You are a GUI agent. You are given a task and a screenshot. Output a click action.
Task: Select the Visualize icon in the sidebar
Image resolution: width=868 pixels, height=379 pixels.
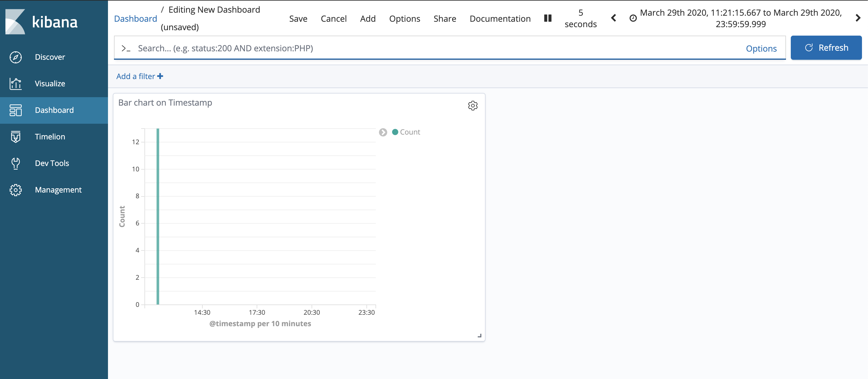pyautogui.click(x=15, y=83)
